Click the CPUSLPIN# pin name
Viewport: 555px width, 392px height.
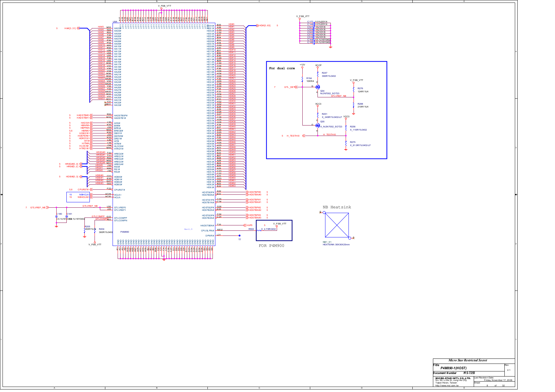click(207, 231)
